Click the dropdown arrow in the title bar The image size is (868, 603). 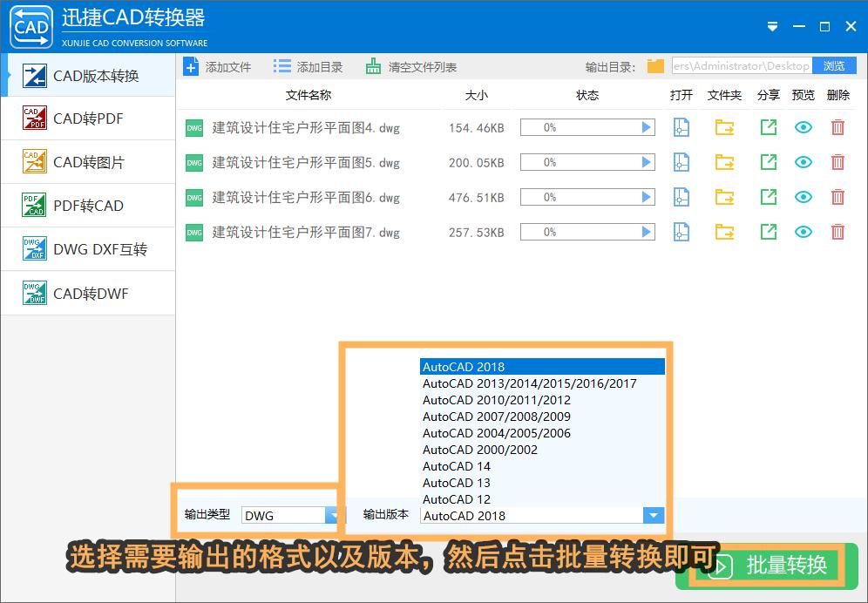click(x=772, y=26)
